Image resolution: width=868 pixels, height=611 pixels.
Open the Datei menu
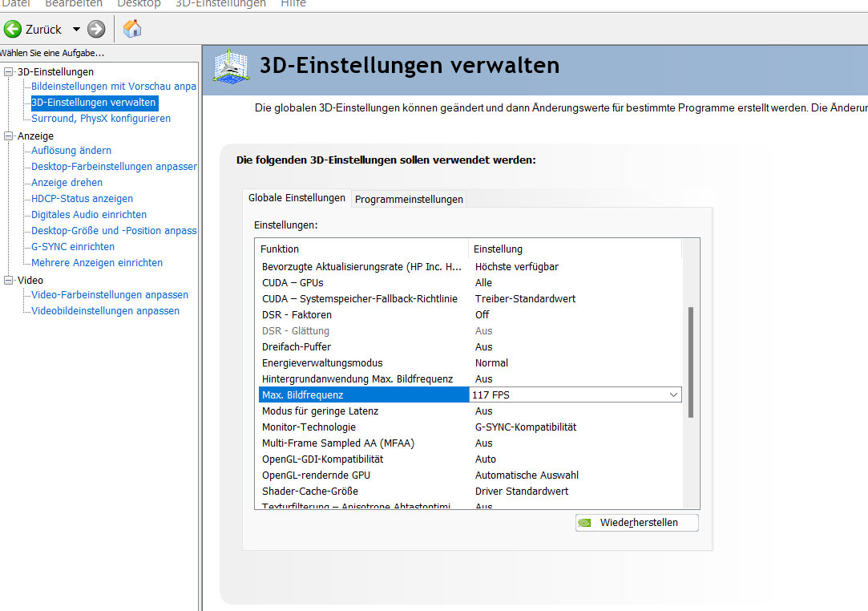click(x=15, y=3)
